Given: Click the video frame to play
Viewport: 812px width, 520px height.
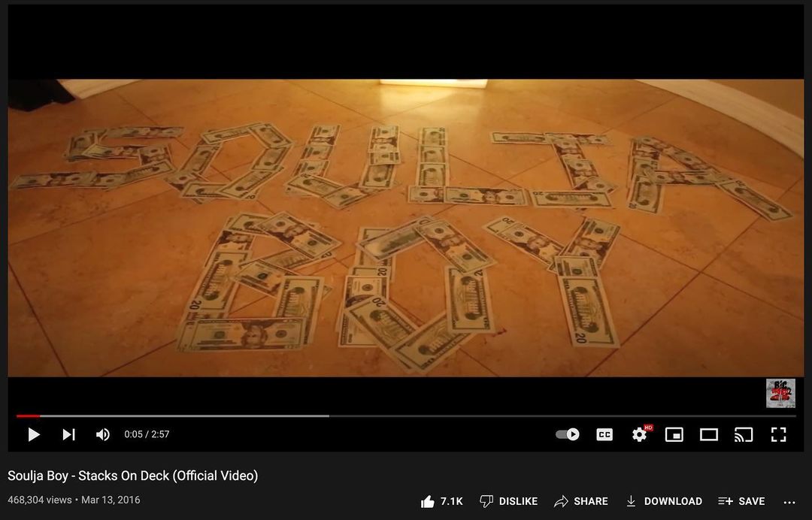Looking at the screenshot, I should [406, 228].
